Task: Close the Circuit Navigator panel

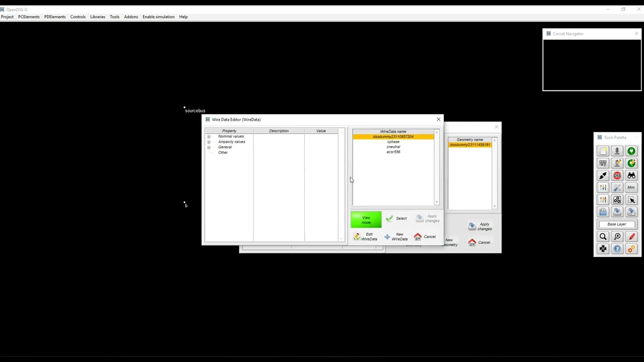Action: pyautogui.click(x=636, y=34)
